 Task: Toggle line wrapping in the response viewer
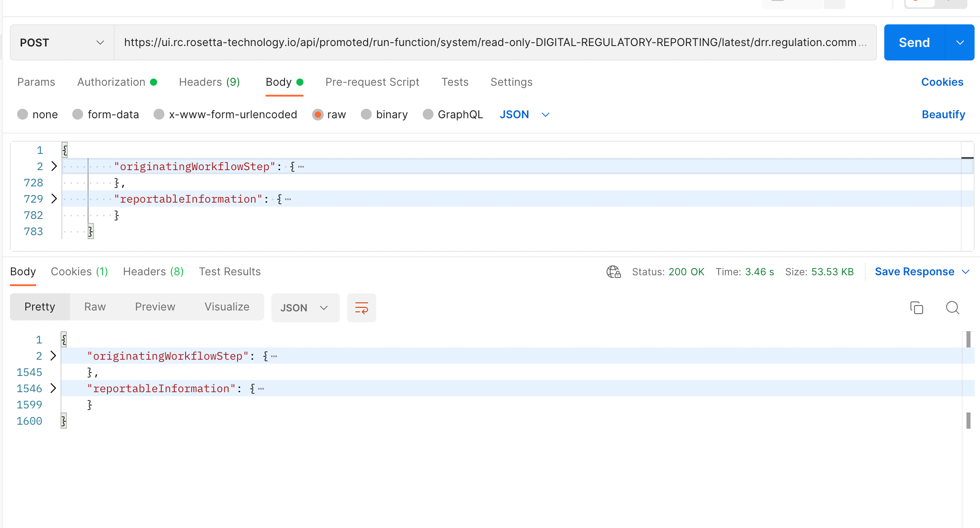pos(361,307)
